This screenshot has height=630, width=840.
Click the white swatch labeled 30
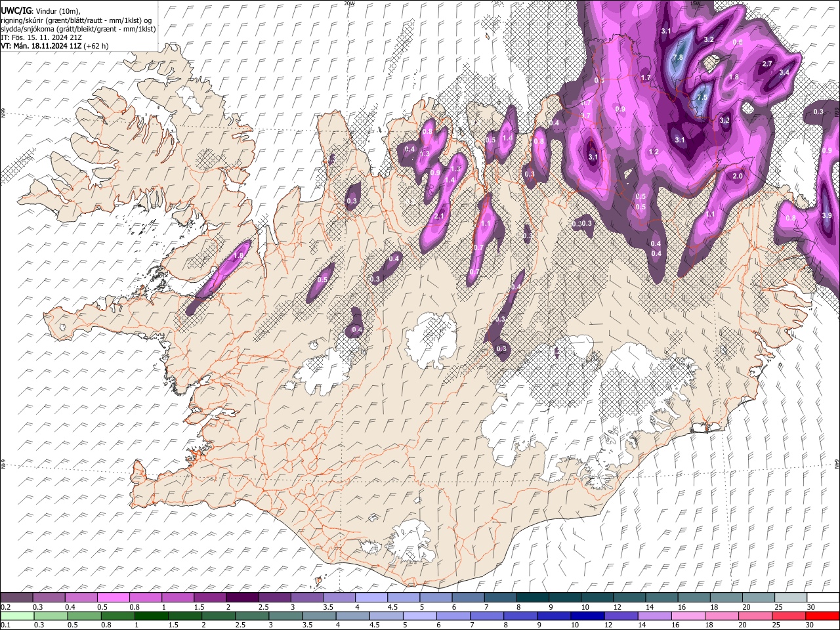tap(823, 597)
